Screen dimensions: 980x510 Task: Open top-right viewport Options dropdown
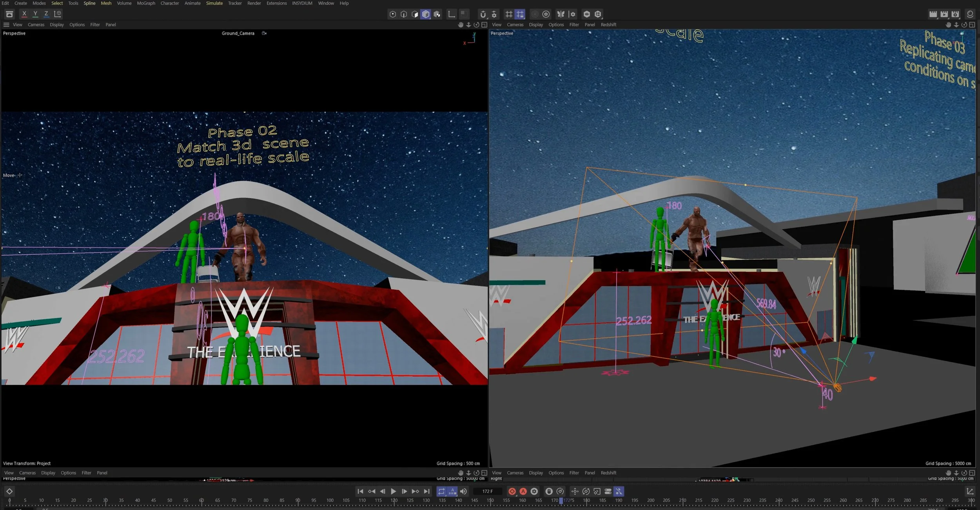(x=556, y=25)
